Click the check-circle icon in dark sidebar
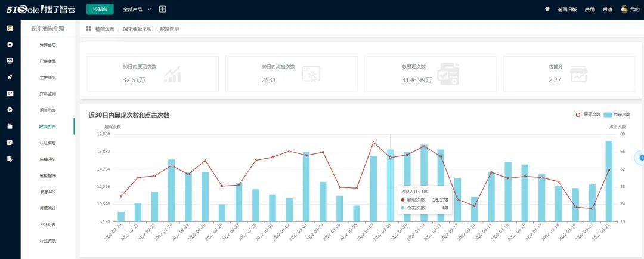 [10, 110]
